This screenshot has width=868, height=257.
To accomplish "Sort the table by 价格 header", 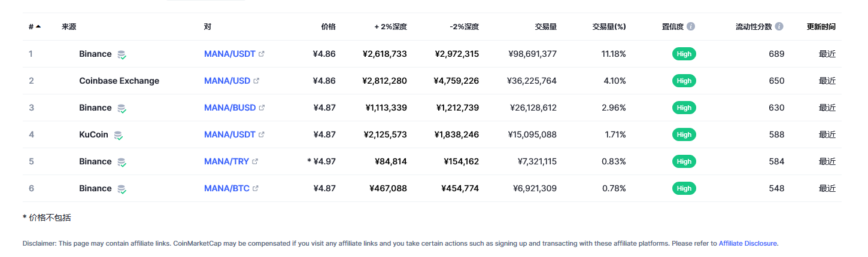I will pyautogui.click(x=328, y=27).
